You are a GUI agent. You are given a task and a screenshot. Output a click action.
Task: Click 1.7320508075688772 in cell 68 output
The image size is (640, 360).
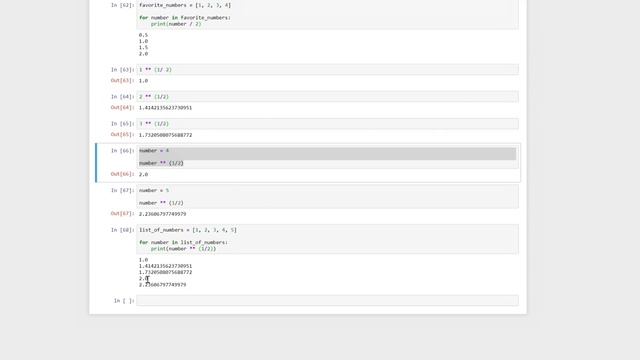point(165,272)
